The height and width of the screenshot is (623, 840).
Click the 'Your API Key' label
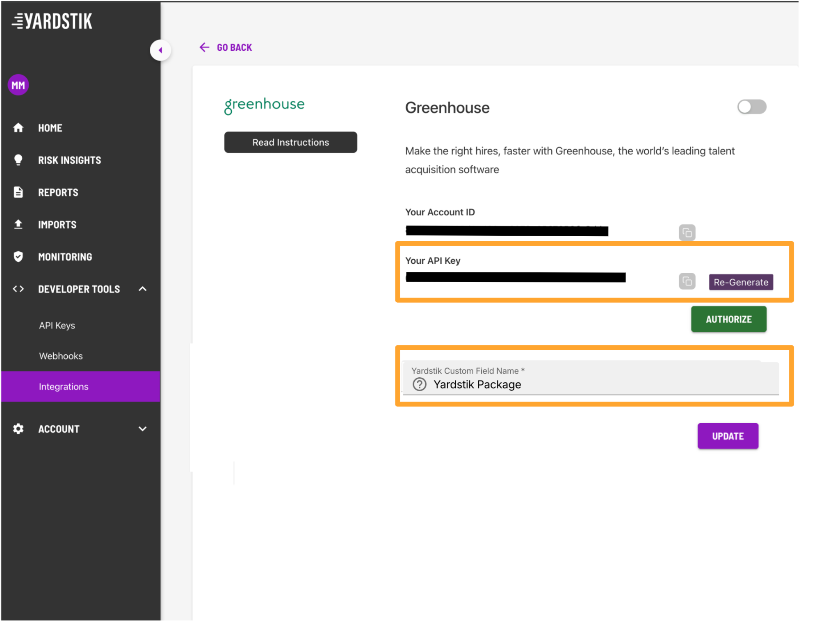(433, 260)
